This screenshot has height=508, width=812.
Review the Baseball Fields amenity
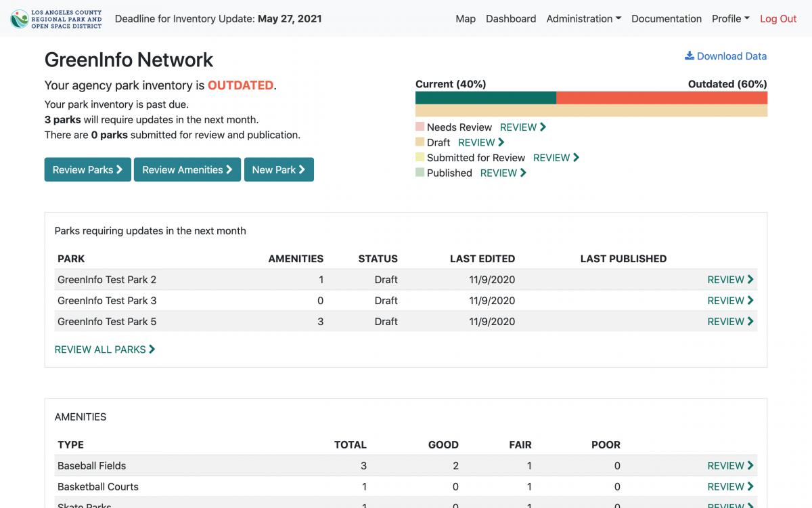point(731,466)
